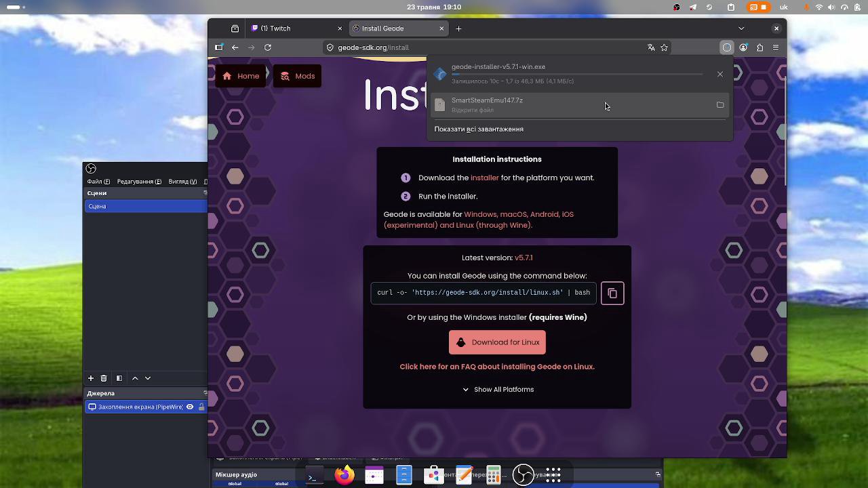The height and width of the screenshot is (488, 868).
Task: Toggle lock on the PipeWire capture source
Action: point(201,407)
